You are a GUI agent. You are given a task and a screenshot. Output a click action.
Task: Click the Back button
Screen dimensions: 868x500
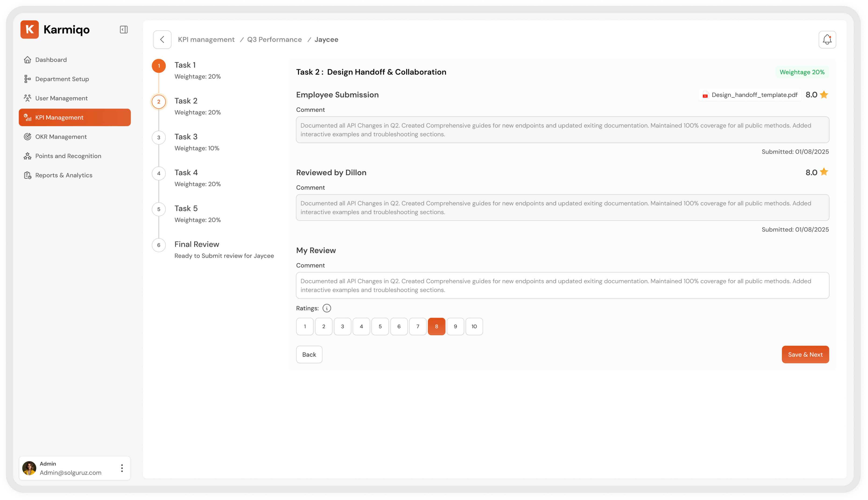309,354
